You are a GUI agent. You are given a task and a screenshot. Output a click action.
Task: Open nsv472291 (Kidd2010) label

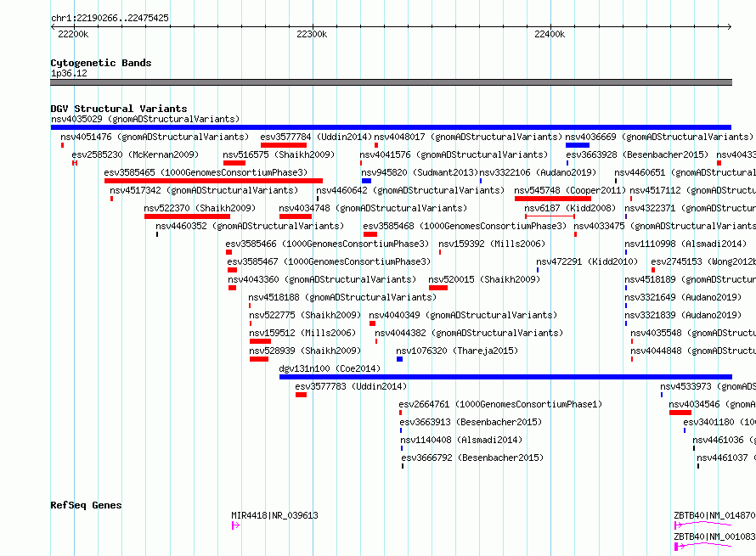pyautogui.click(x=587, y=261)
